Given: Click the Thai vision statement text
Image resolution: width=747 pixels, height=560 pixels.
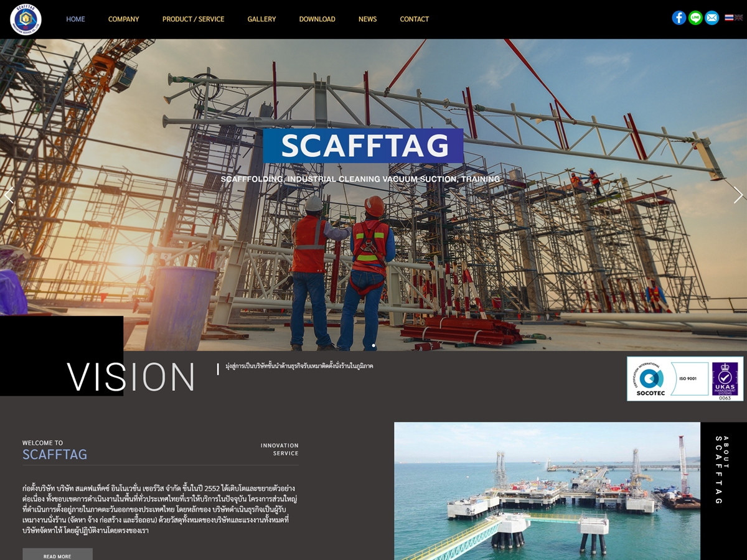Looking at the screenshot, I should click(x=299, y=366).
